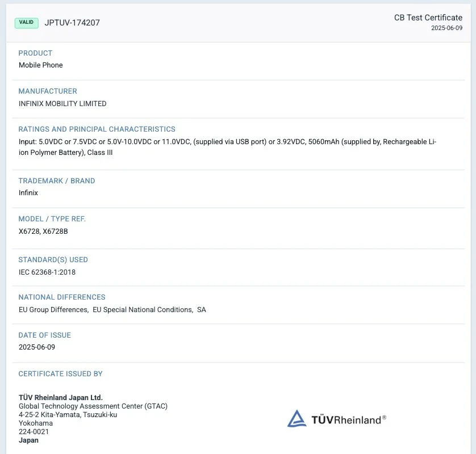The width and height of the screenshot is (476, 454).
Task: Select the Input: 5.0VDC ratings line
Action: tap(227, 142)
